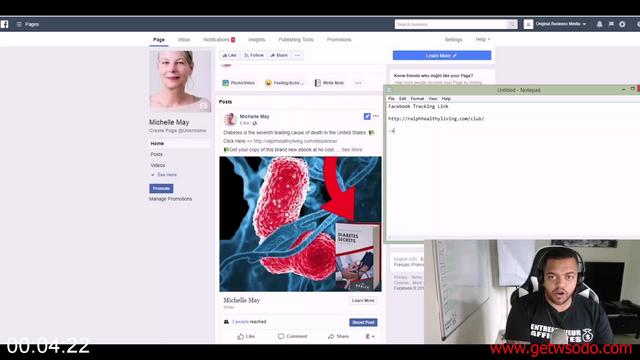Open page Settings link

pos(453,40)
